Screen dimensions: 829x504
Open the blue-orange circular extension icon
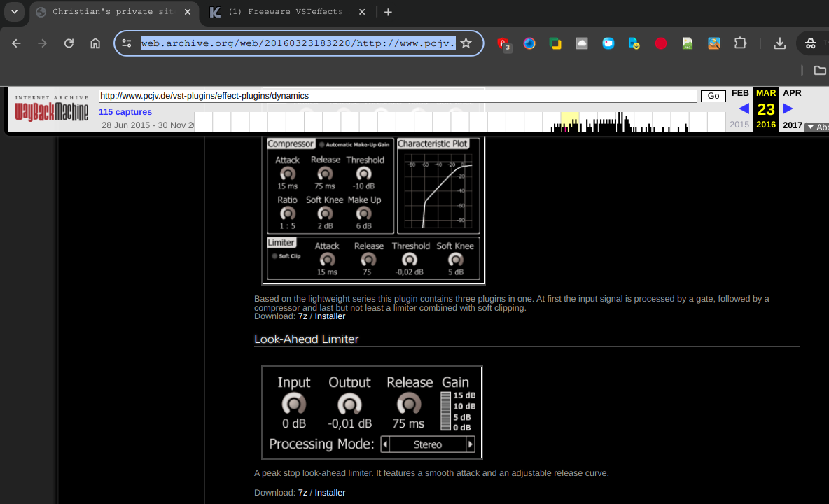529,43
